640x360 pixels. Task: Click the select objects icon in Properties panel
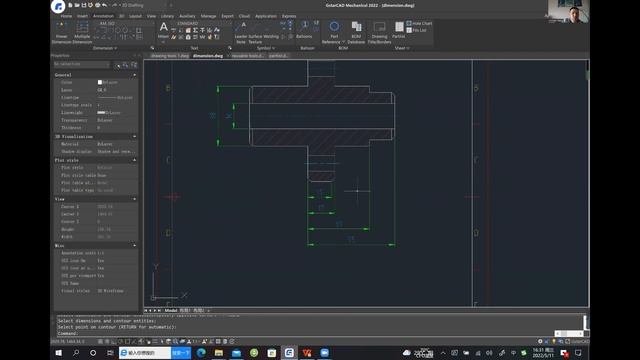coord(125,65)
